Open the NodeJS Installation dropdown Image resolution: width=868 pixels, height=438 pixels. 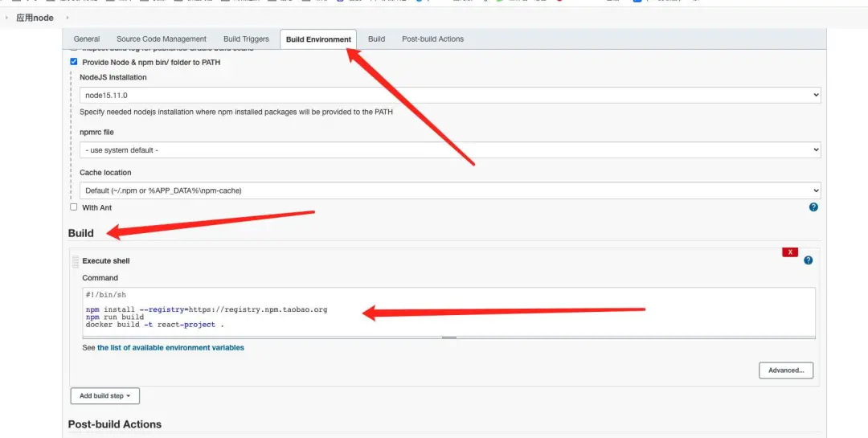[450, 96]
